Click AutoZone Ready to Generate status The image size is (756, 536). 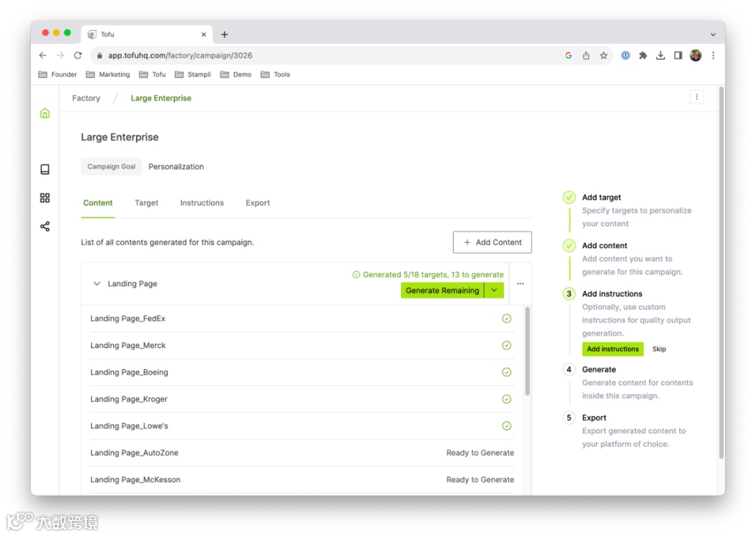click(x=479, y=453)
